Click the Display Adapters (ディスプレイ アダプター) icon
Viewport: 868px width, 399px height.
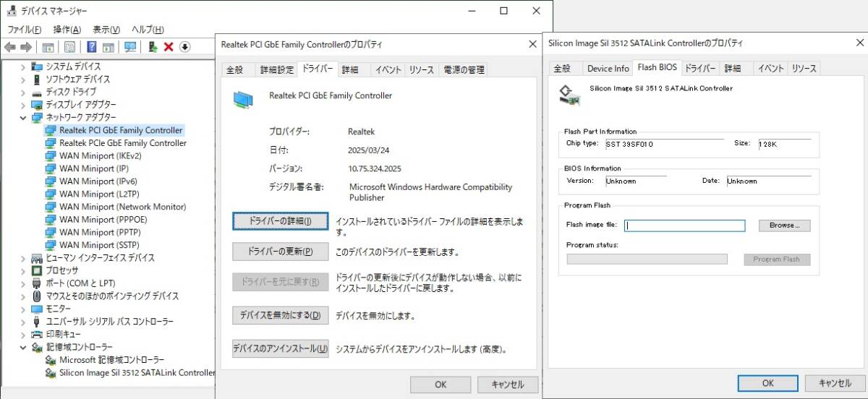[x=37, y=105]
